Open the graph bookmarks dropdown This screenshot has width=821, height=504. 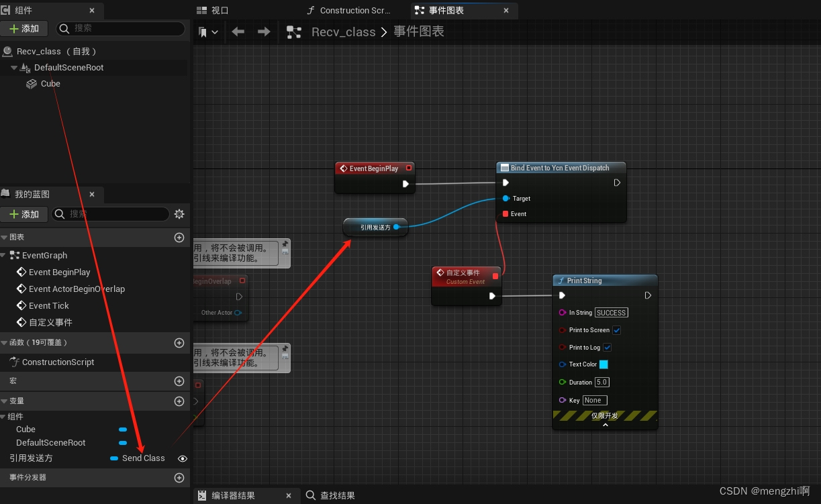[208, 32]
